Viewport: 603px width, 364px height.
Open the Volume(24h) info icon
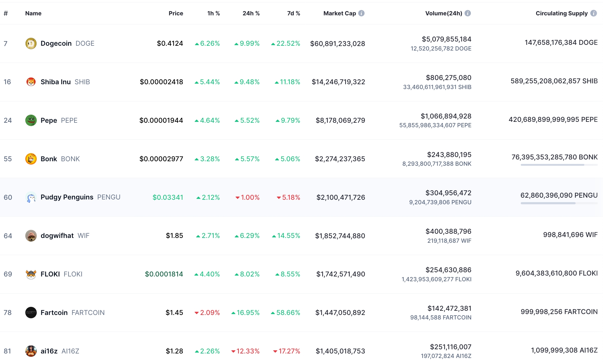[468, 13]
